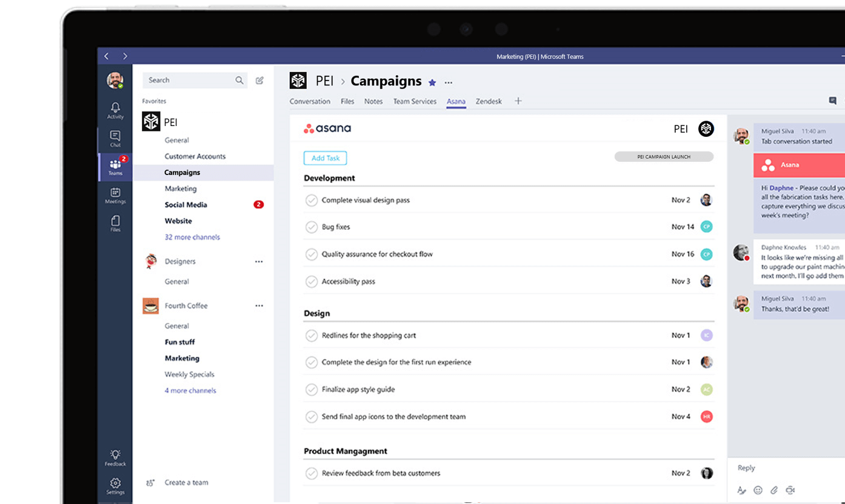Expand 32 more channels under PEI
The width and height of the screenshot is (845, 504).
pyautogui.click(x=192, y=237)
